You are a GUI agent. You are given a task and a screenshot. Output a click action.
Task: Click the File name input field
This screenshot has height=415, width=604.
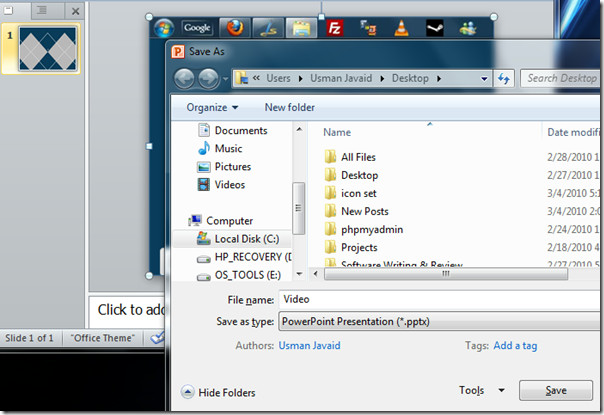click(440, 300)
